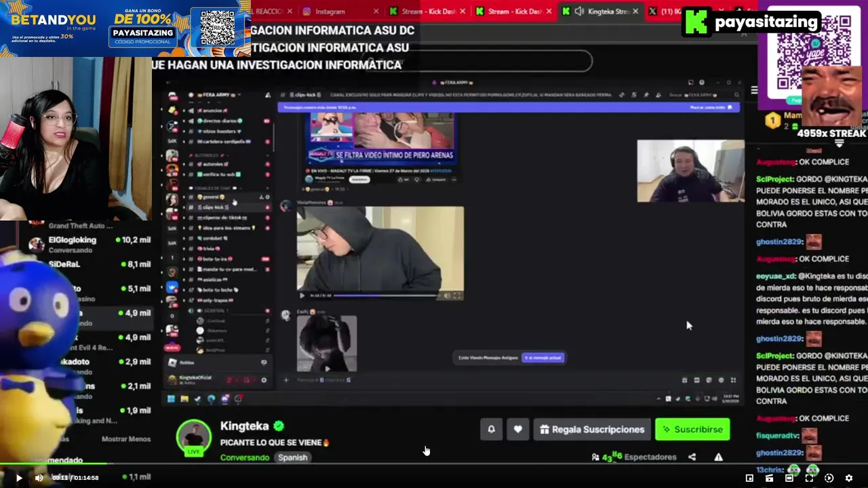Open the Conversando category link

tap(245, 457)
